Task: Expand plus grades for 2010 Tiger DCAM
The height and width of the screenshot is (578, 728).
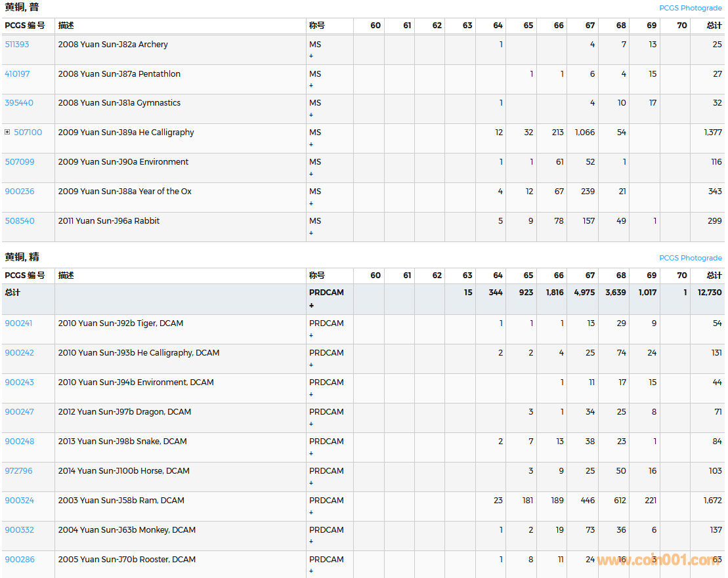Action: pos(311,335)
